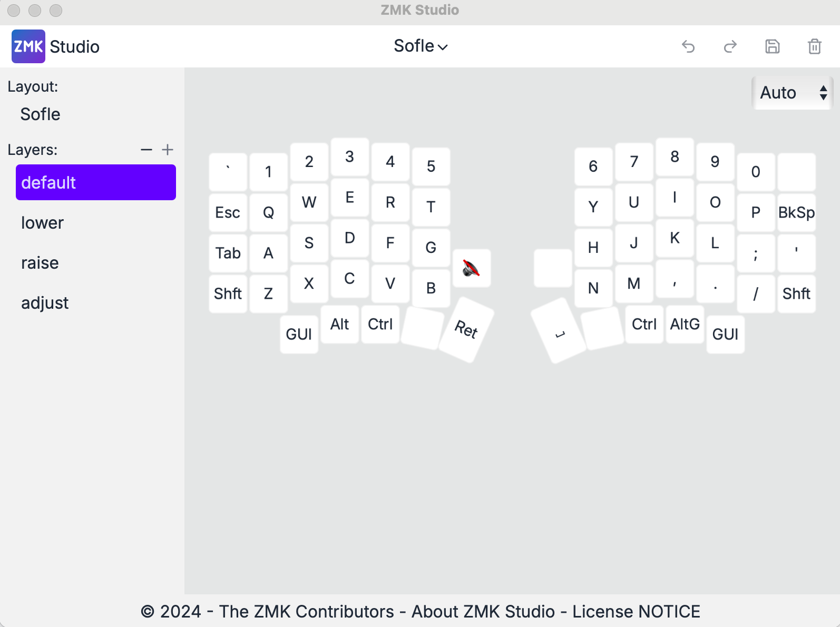Click the ZMK Studio logo
The height and width of the screenshot is (627, 840).
(x=28, y=46)
